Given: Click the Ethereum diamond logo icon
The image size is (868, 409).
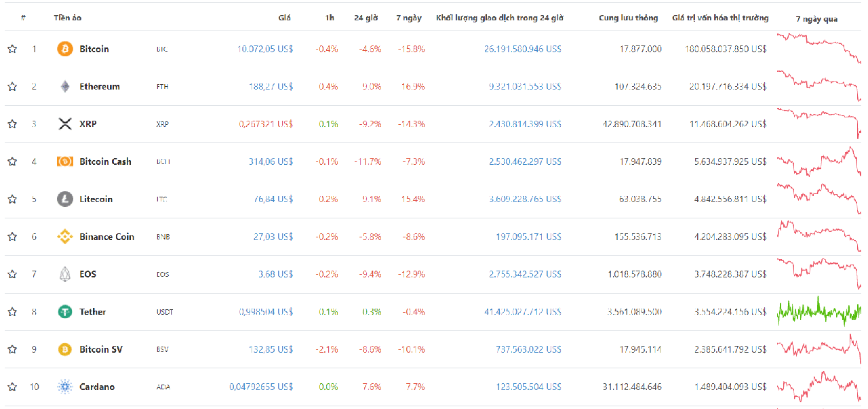Looking at the screenshot, I should point(64,87).
